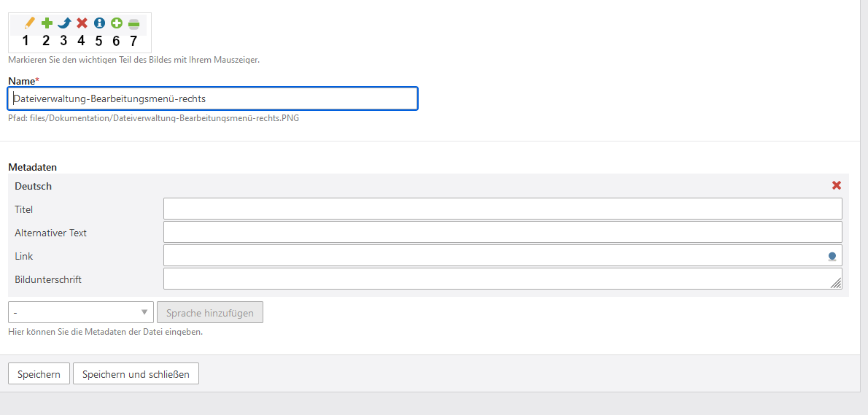
Task: Grab the Bildunterschrift textarea resize handle
Action: (836, 284)
